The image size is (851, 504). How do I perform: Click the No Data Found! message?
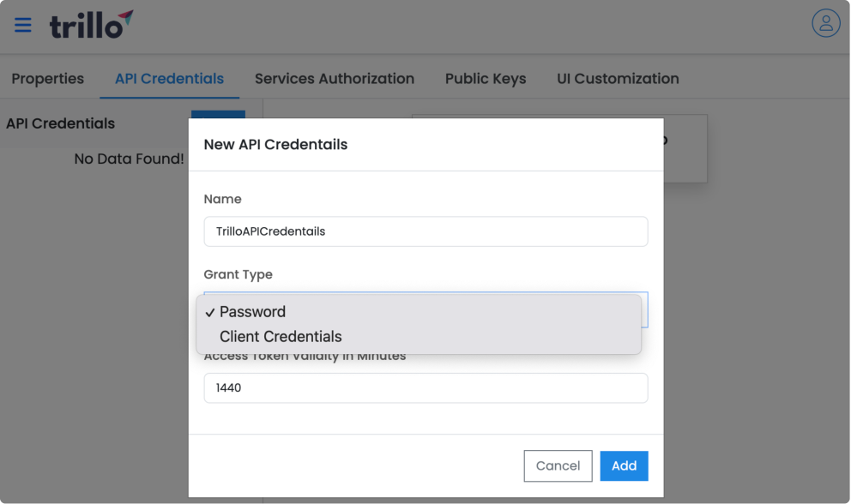(x=130, y=159)
